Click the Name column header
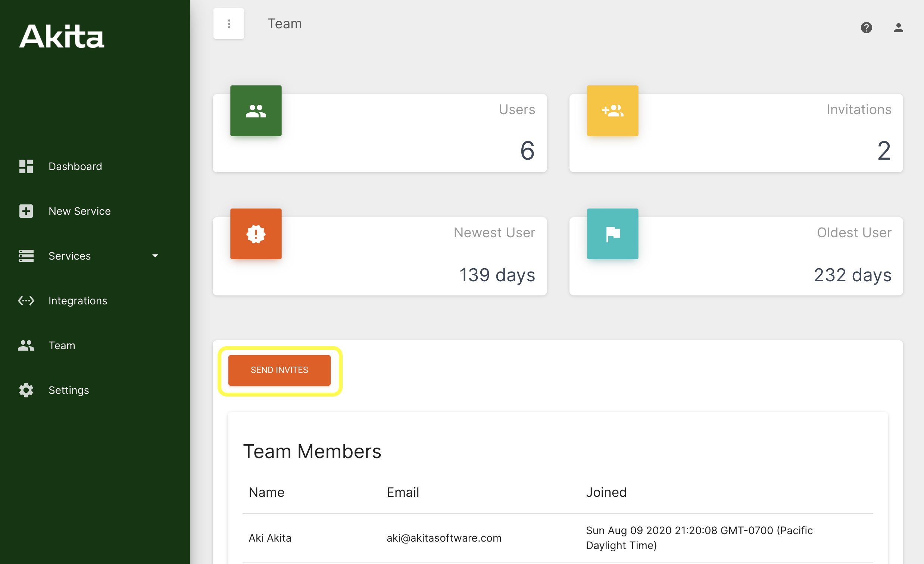Screen dimensions: 924x564 click(x=266, y=492)
